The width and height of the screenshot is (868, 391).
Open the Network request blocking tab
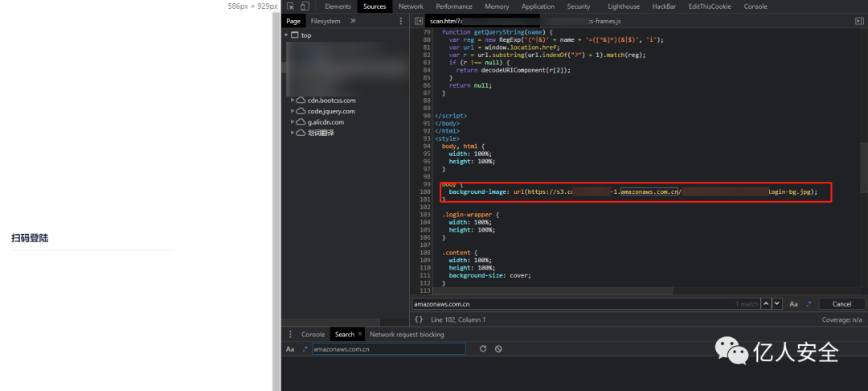(x=407, y=335)
